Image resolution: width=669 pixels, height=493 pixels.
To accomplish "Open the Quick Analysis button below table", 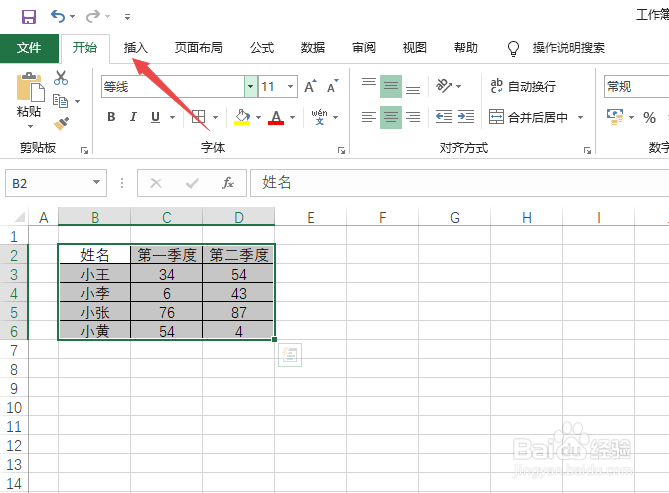I will click(290, 355).
